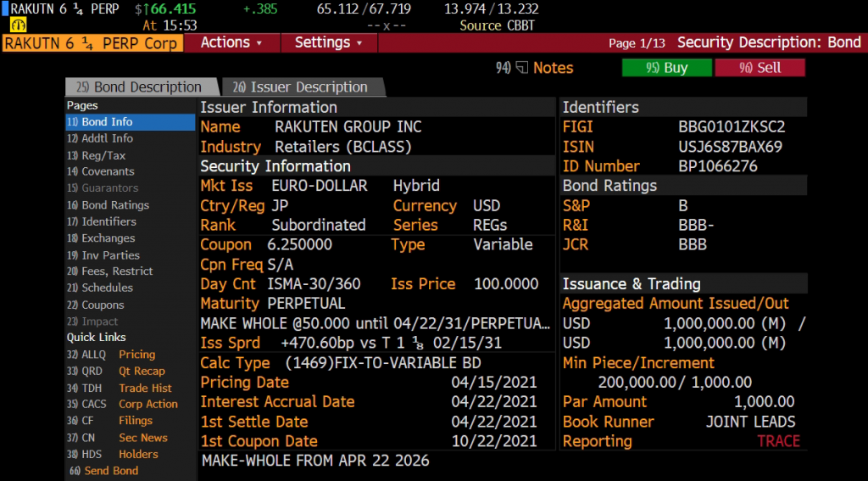Viewport: 868px width, 481px height.
Task: Click the ISIN value USJ6S87BAX69
Action: (x=731, y=147)
